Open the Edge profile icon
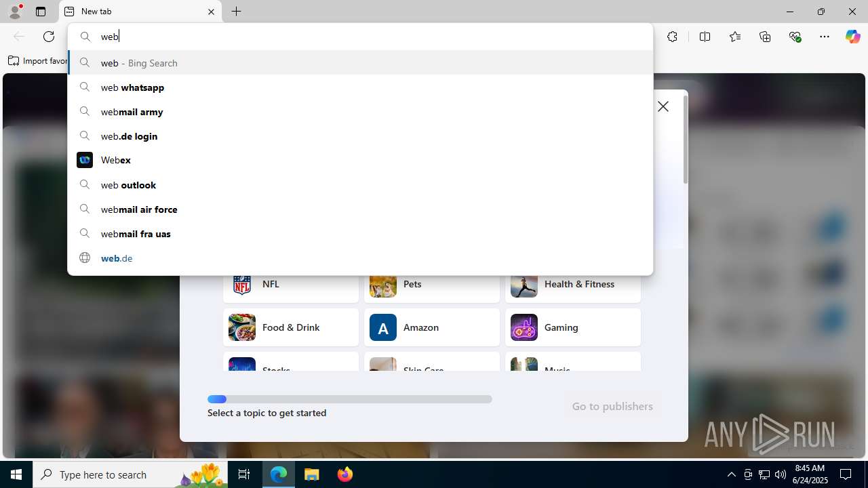This screenshot has height=488, width=868. pyautogui.click(x=15, y=12)
